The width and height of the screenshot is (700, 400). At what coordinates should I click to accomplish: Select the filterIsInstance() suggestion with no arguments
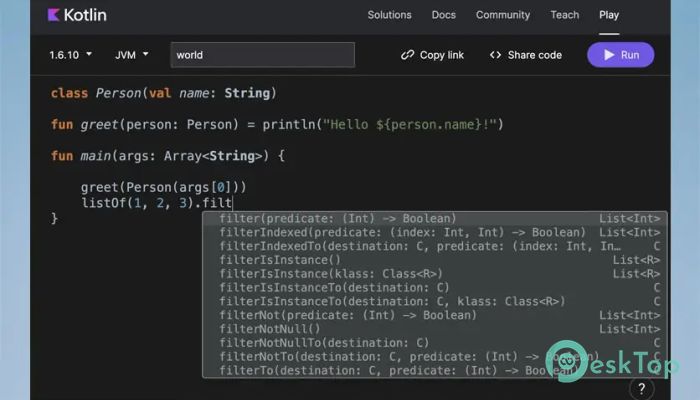(x=435, y=260)
